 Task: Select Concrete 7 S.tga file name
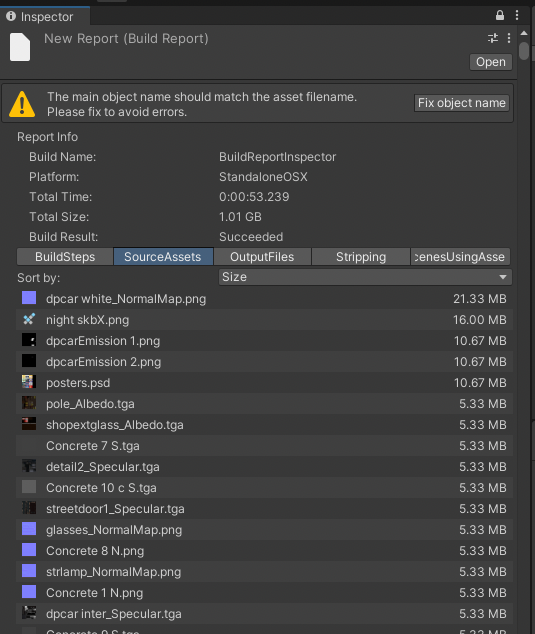tap(93, 446)
